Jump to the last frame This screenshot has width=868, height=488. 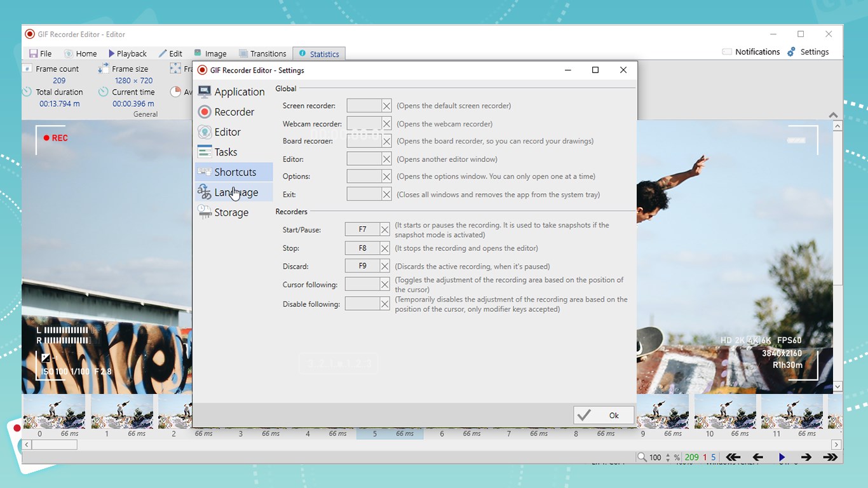(x=831, y=456)
